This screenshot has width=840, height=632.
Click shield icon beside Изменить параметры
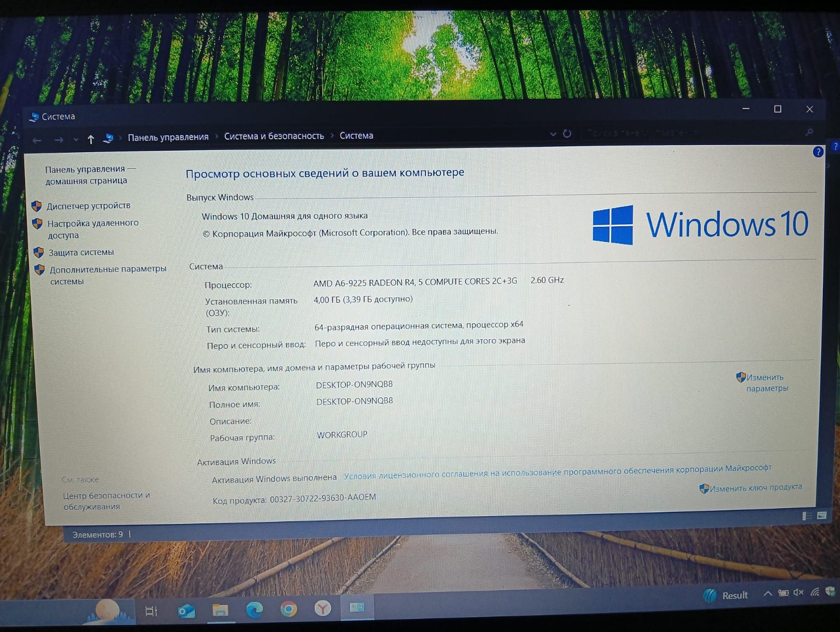point(741,377)
